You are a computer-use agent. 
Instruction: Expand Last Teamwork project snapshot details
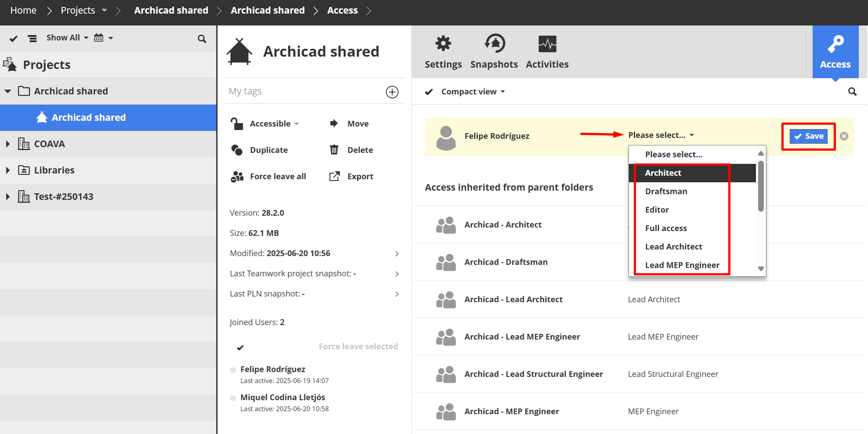pyautogui.click(x=397, y=274)
